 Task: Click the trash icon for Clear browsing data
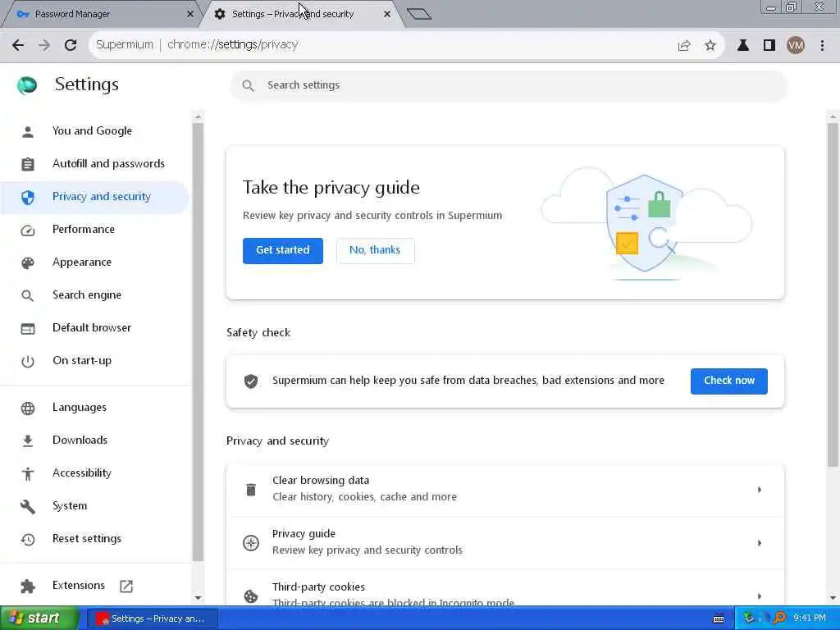click(251, 490)
